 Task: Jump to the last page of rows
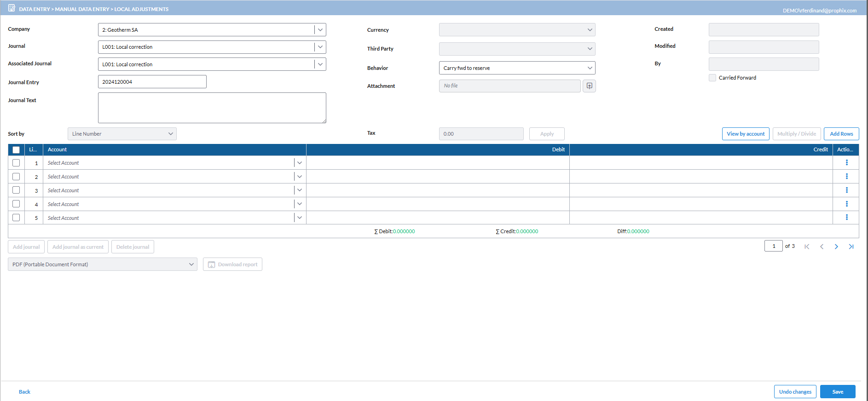click(x=851, y=246)
